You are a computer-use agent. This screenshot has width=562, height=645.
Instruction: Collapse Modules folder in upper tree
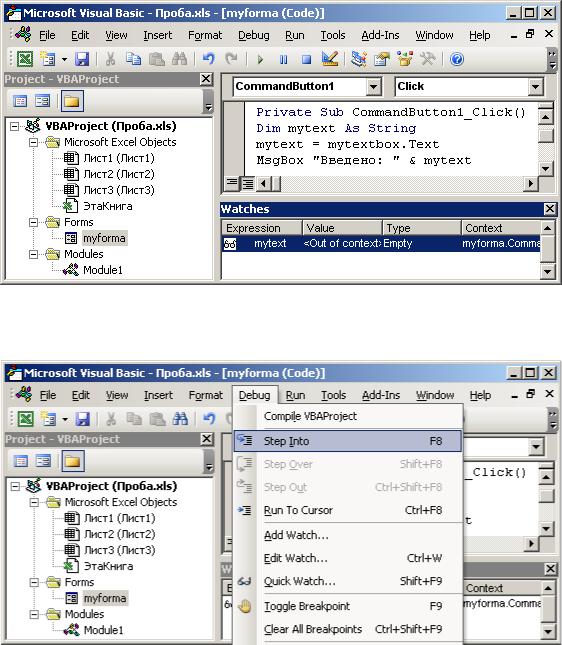coord(33,255)
